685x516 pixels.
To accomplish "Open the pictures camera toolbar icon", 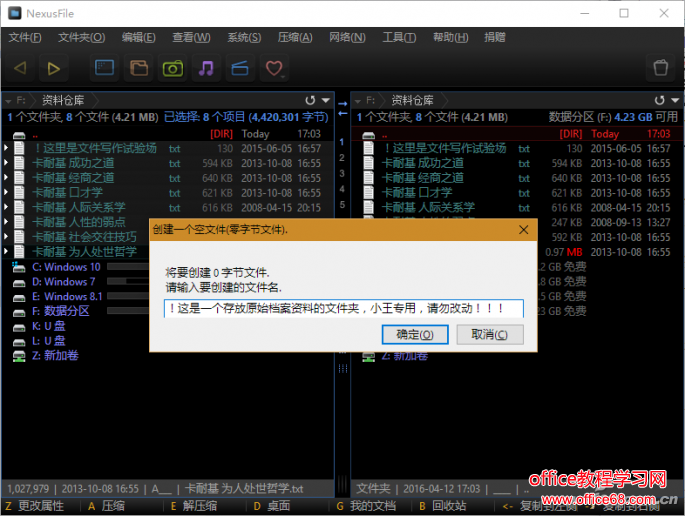I will [x=173, y=68].
